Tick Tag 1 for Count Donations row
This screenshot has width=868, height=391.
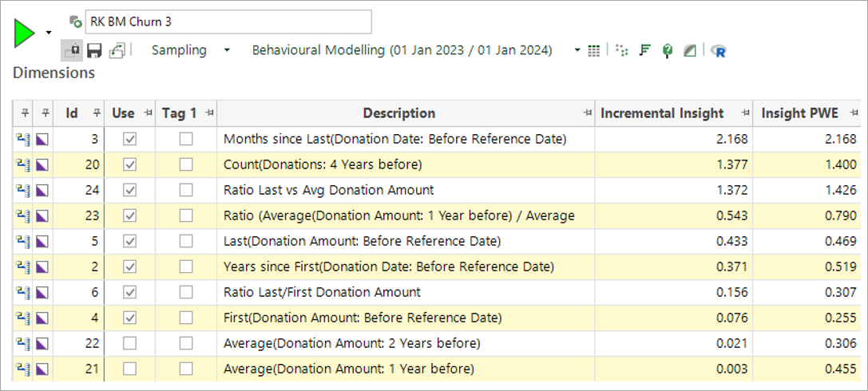(186, 164)
